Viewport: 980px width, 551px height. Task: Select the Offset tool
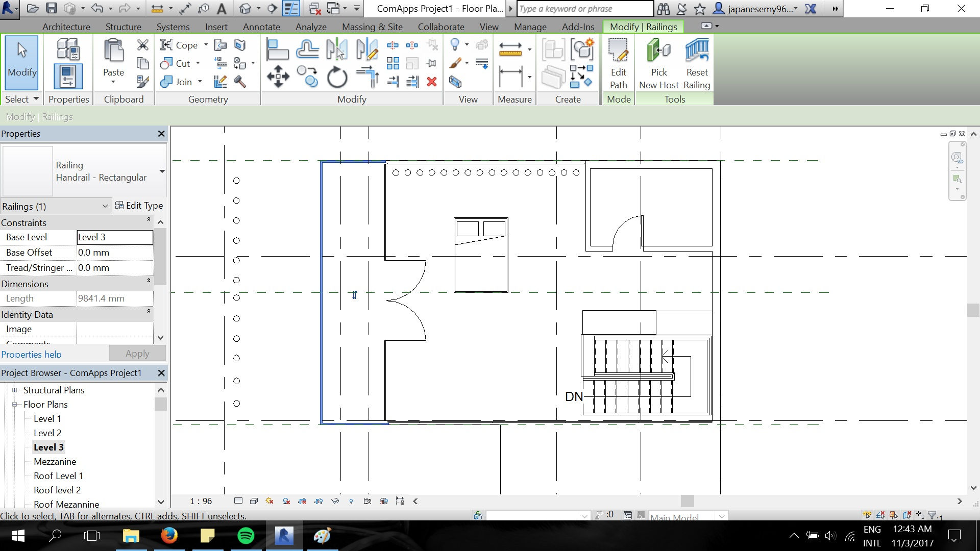click(x=307, y=49)
